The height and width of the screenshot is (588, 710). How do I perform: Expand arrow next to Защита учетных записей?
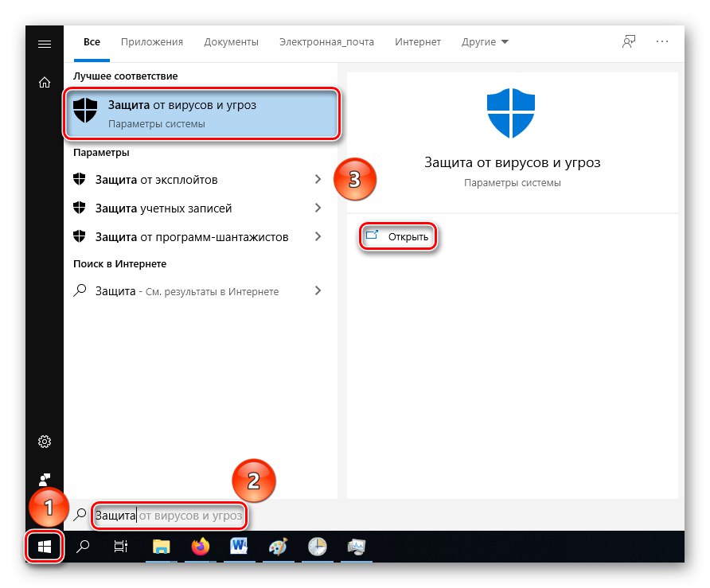click(318, 208)
